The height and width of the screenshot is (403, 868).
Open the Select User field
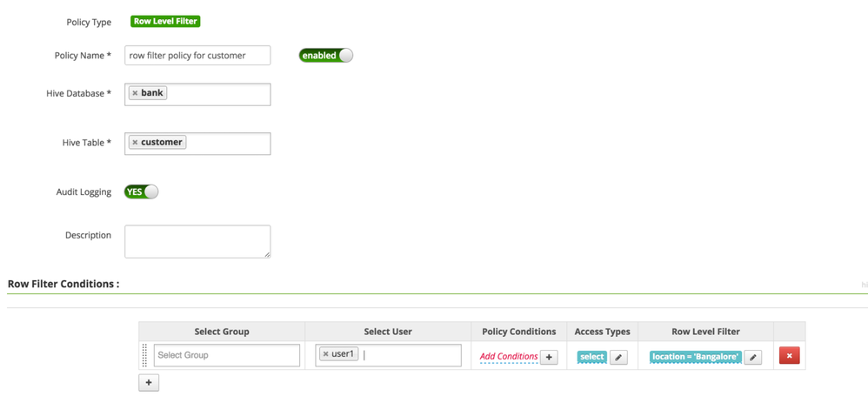409,355
